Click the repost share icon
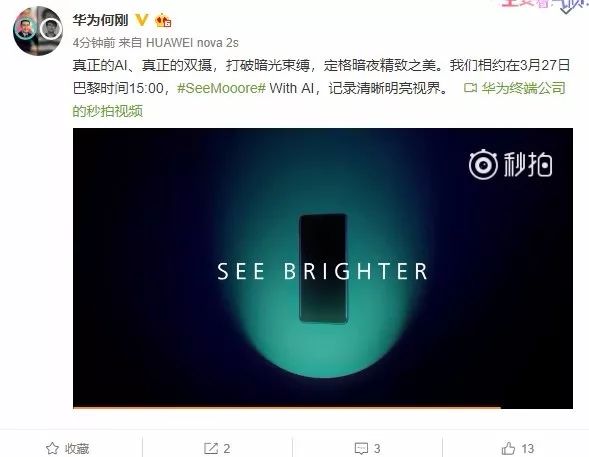 [211, 448]
